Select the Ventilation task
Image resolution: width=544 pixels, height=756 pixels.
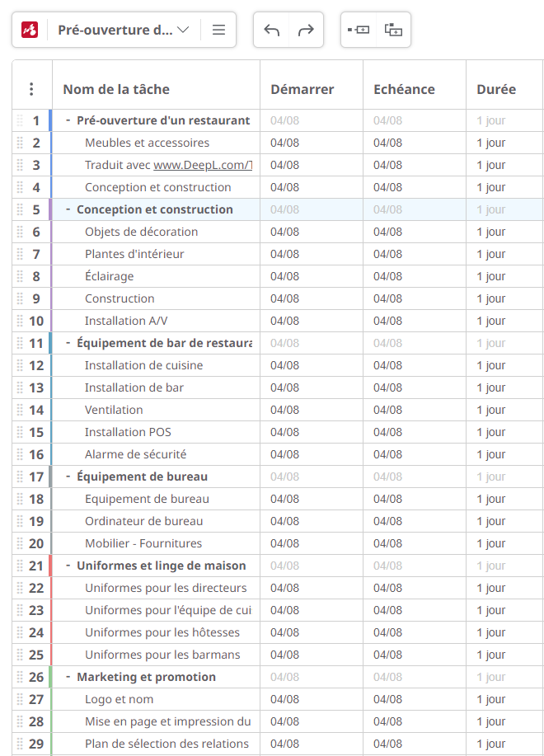[114, 411]
